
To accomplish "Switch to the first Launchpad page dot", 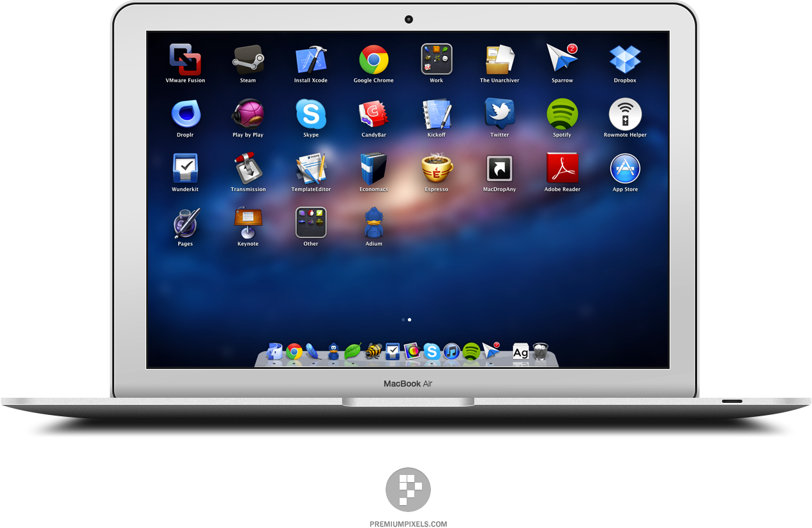I will coord(403,319).
